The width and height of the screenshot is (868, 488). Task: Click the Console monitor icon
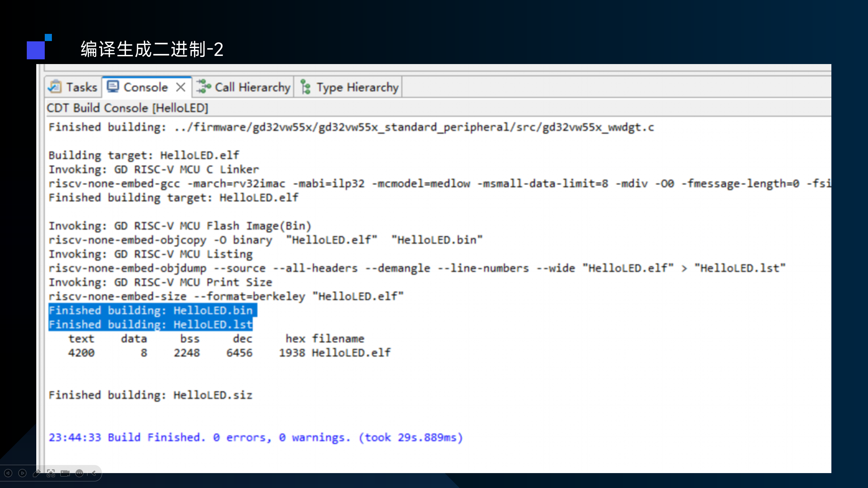tap(113, 86)
